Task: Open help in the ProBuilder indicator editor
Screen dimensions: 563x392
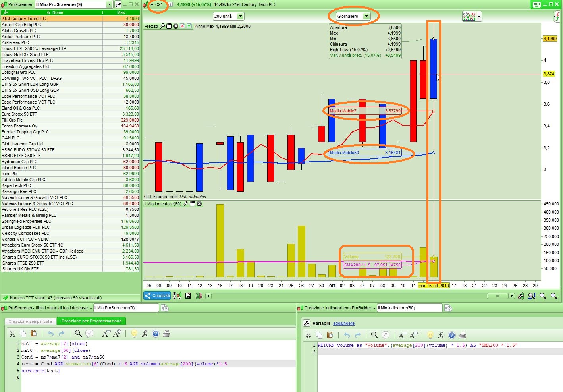Action: pyautogui.click(x=452, y=335)
